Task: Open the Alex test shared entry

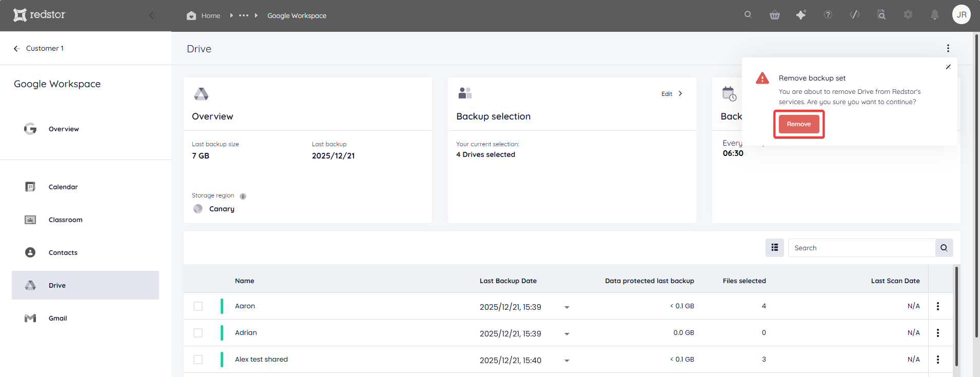Action: click(261, 360)
